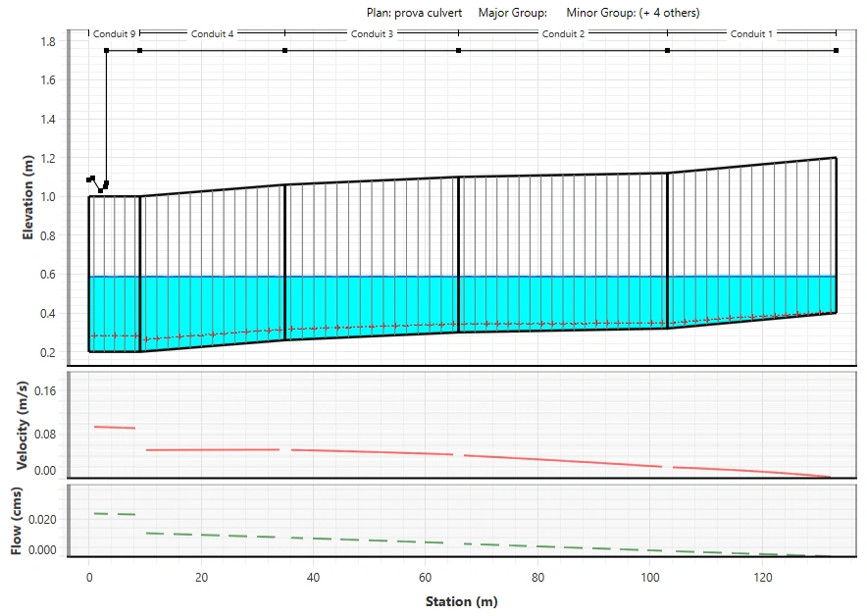Click the 1.8 tick on Elevation axis
The width and height of the screenshot is (867, 616).
[x=48, y=42]
